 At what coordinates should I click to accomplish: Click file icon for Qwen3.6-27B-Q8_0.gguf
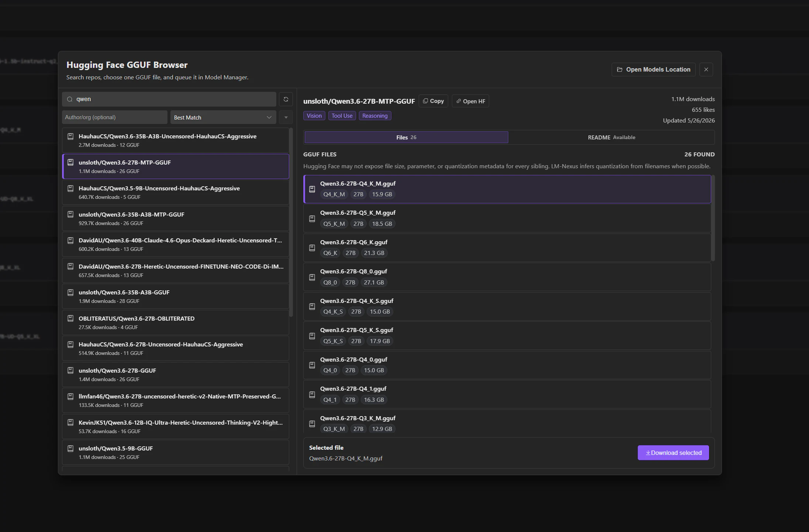[x=312, y=277]
